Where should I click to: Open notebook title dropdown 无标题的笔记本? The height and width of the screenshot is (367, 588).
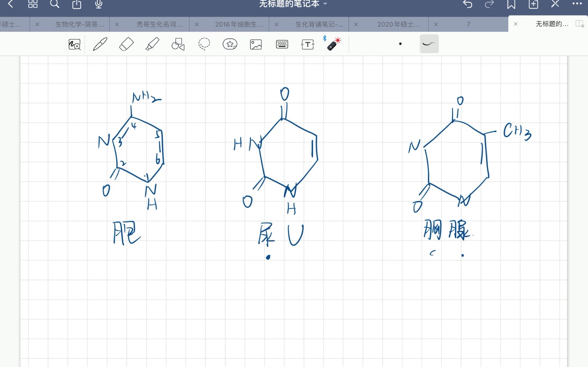pyautogui.click(x=293, y=4)
